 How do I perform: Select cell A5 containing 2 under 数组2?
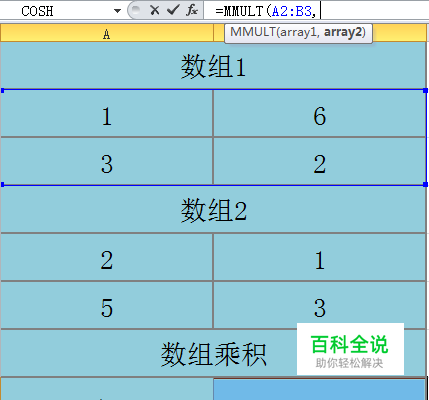pos(106,257)
